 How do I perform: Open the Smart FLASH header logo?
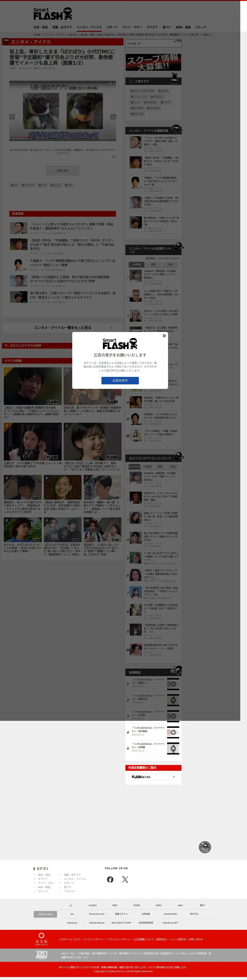click(53, 14)
